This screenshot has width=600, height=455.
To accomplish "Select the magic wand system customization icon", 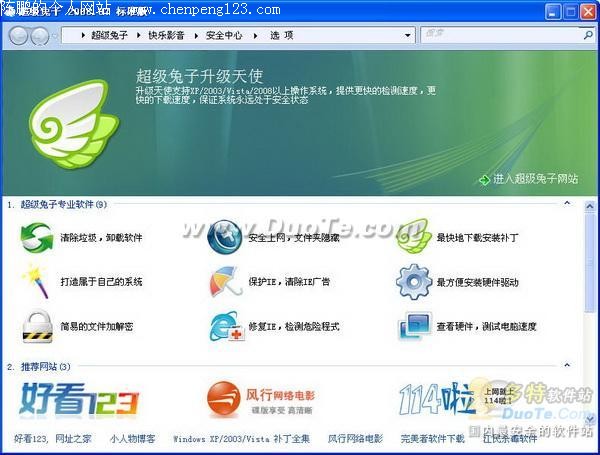I will [37, 281].
